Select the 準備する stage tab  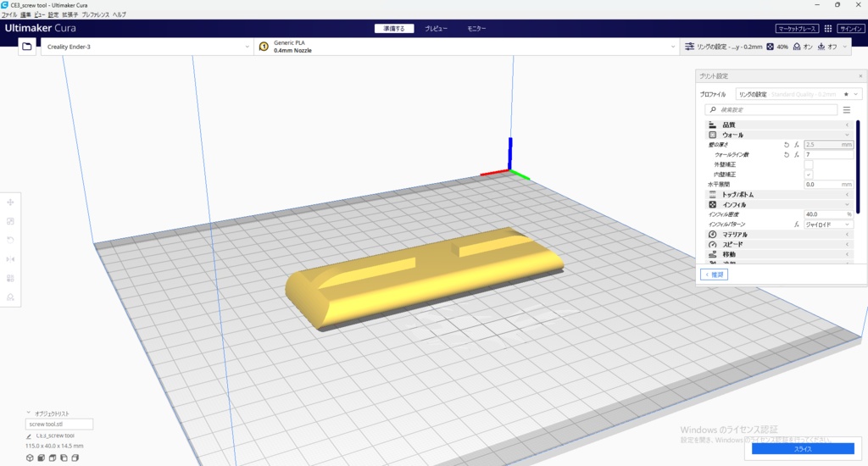(x=394, y=28)
